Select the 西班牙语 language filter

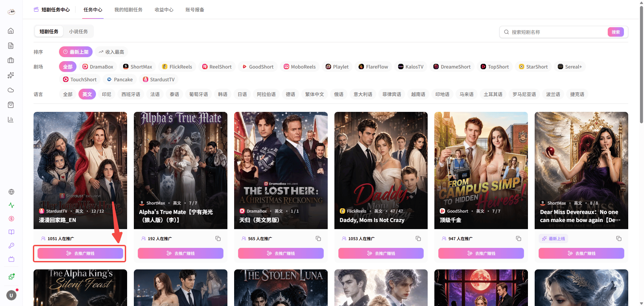(x=131, y=94)
